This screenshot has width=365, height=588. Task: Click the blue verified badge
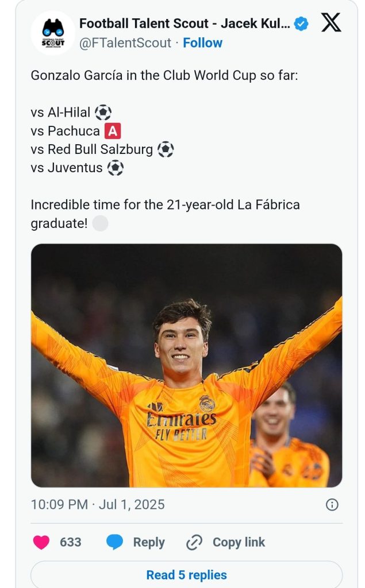pyautogui.click(x=301, y=24)
